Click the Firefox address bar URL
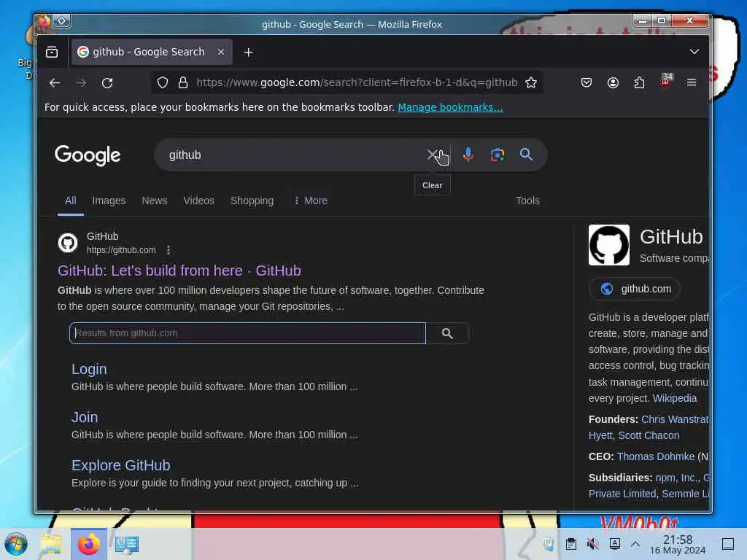Viewport: 747px width, 560px height. pos(357,83)
